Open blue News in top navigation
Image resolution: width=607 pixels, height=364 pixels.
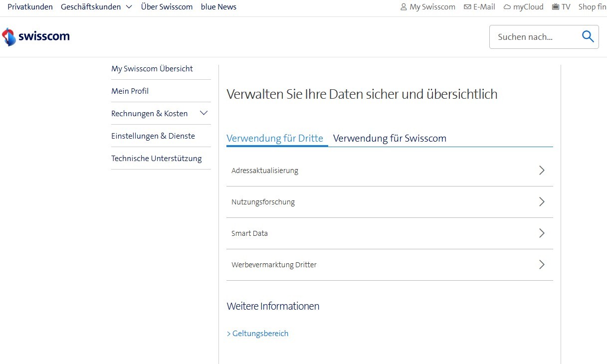point(218,7)
